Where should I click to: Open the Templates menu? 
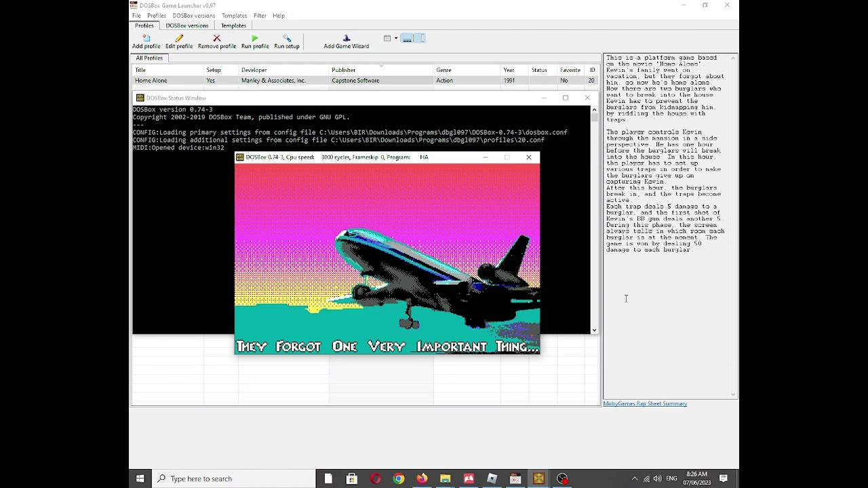click(x=234, y=16)
